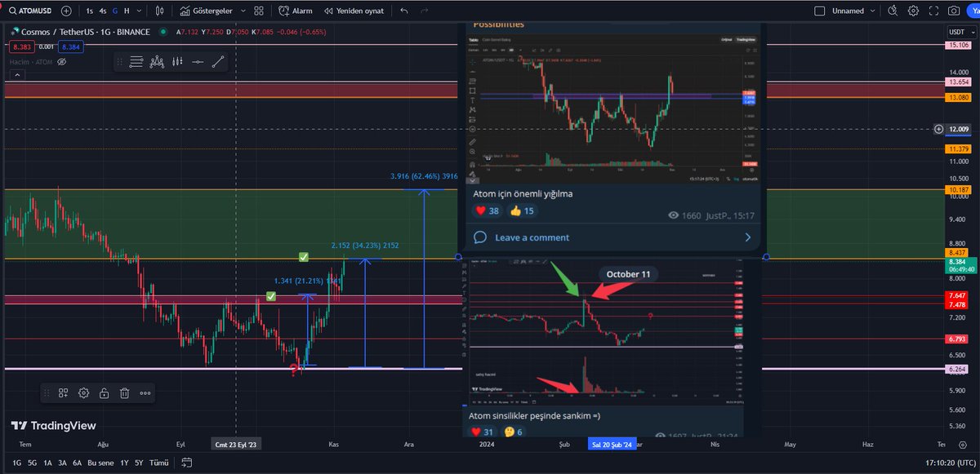Toggle the green market status dot
980x474 pixels.
pyautogui.click(x=164, y=32)
